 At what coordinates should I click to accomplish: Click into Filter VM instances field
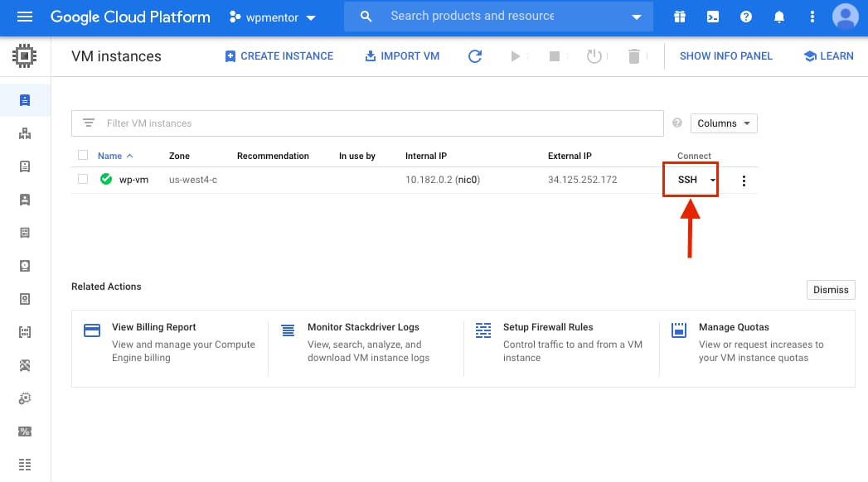(x=367, y=123)
